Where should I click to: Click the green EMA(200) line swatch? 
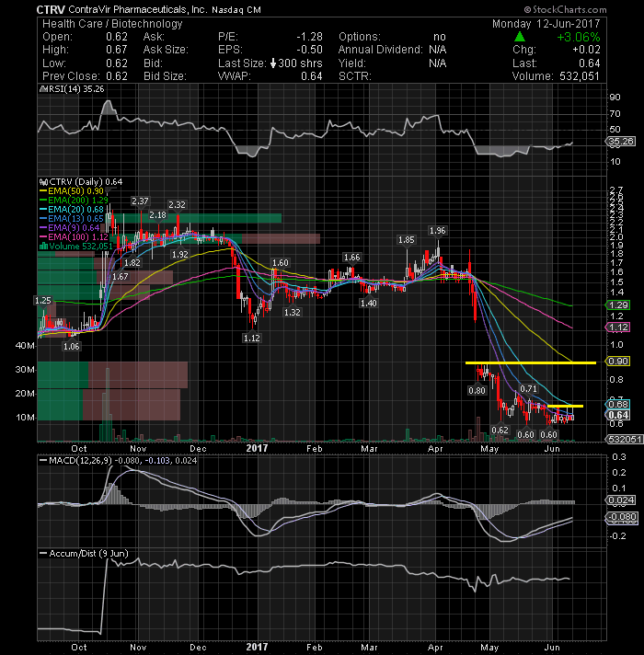(x=43, y=201)
